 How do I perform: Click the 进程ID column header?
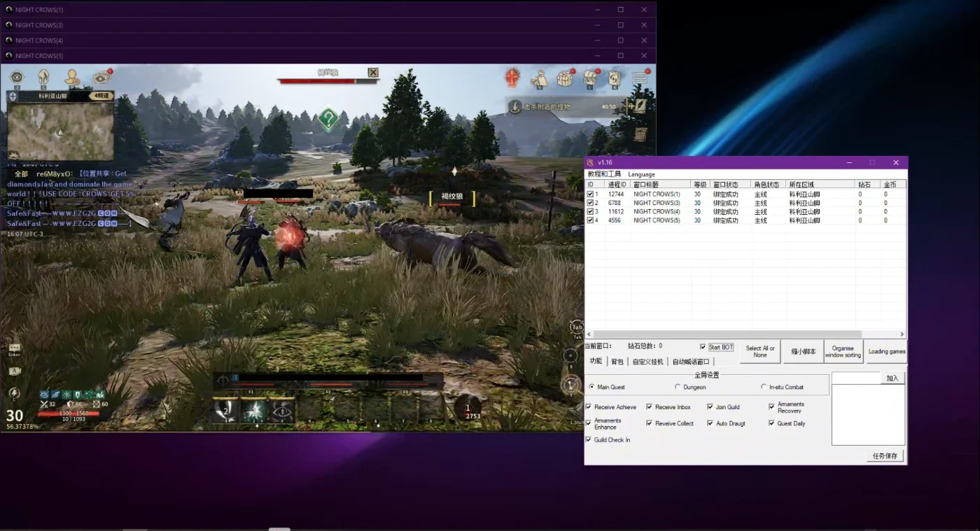pyautogui.click(x=617, y=185)
